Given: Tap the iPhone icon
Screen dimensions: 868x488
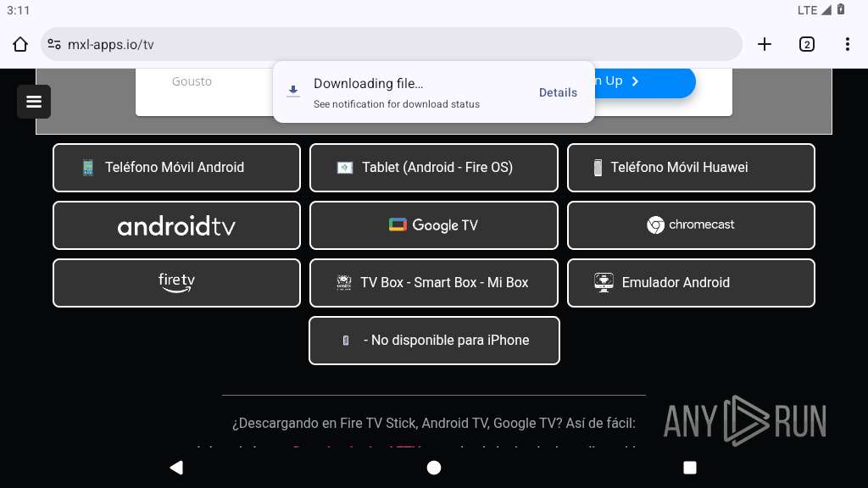Looking at the screenshot, I should [x=346, y=341].
